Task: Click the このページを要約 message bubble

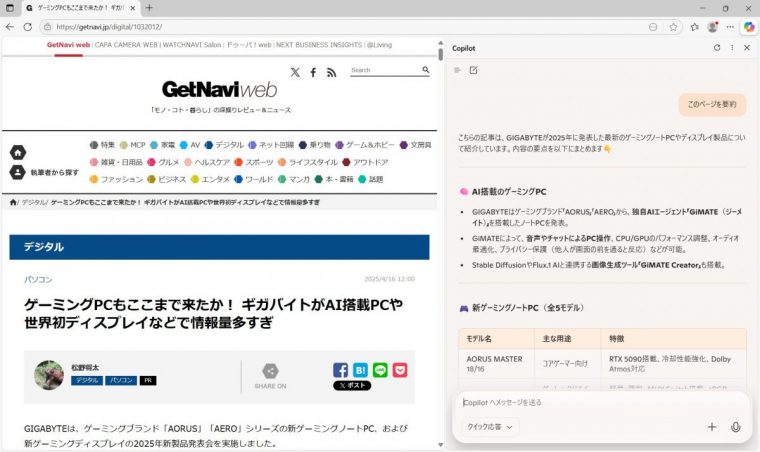Action: (x=712, y=104)
